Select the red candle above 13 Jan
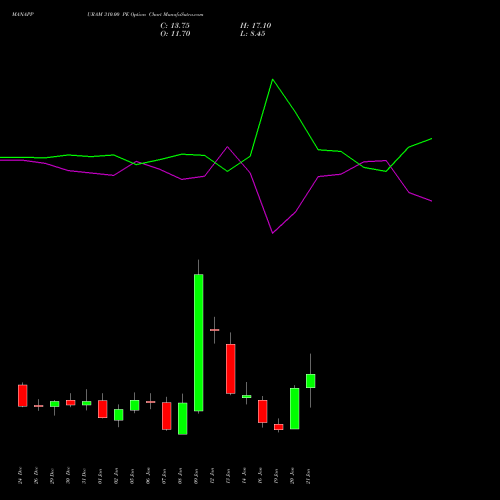The height and width of the screenshot is (500, 500). [x=231, y=369]
